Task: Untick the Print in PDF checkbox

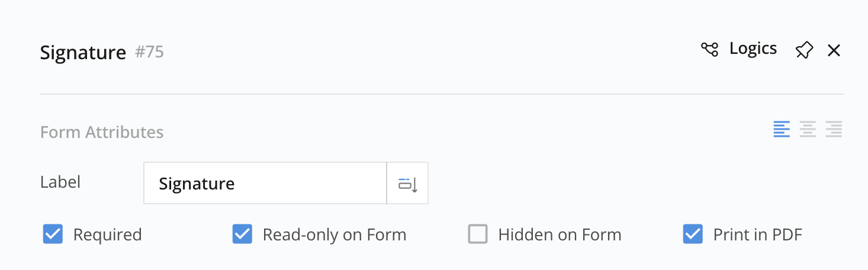Action: coord(693,234)
